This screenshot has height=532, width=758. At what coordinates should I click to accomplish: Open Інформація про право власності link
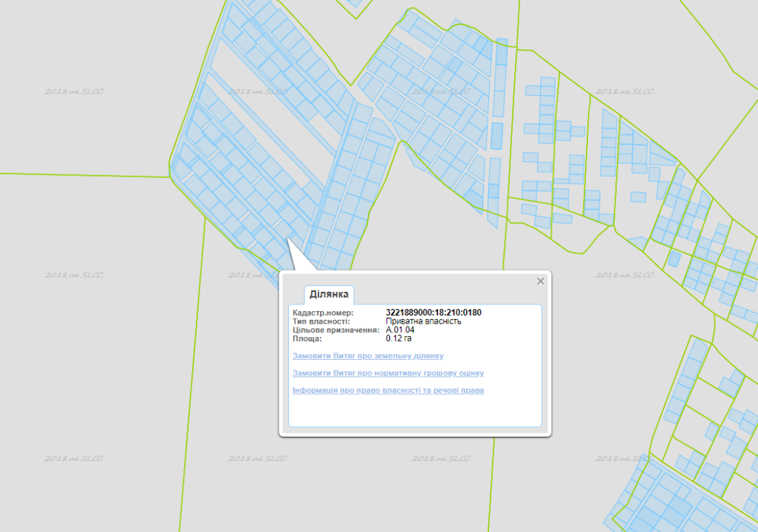[388, 389]
